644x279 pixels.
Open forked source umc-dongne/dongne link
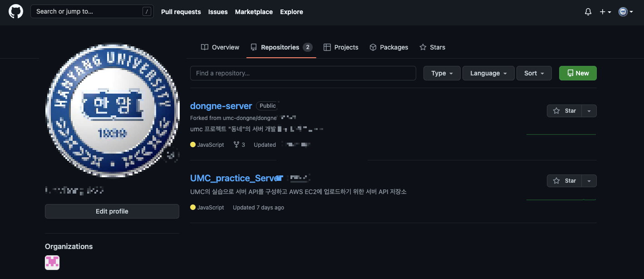[250, 118]
